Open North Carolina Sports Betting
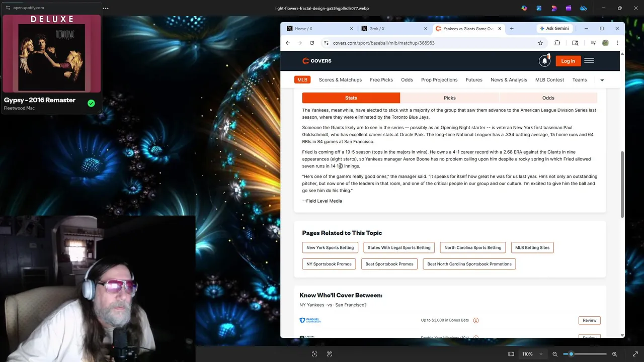644x362 pixels. (473, 247)
